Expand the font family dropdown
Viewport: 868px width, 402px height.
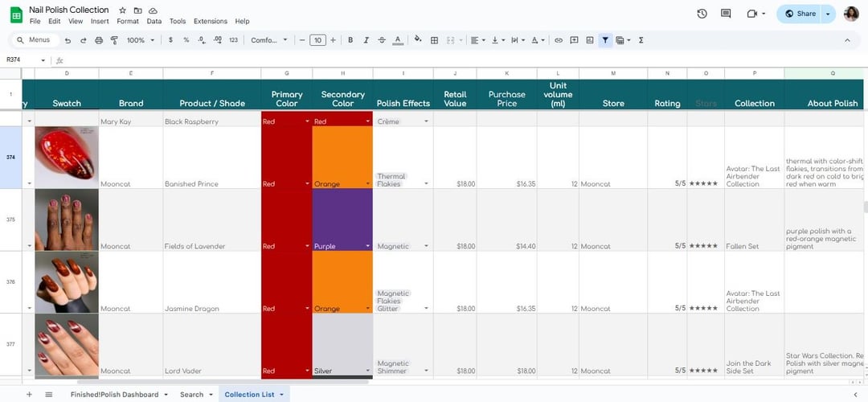pos(269,40)
